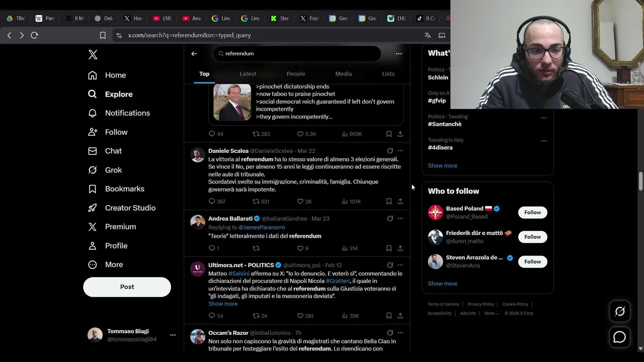644x362 pixels.
Task: Share Daniele Scalea post
Action: 400,201
